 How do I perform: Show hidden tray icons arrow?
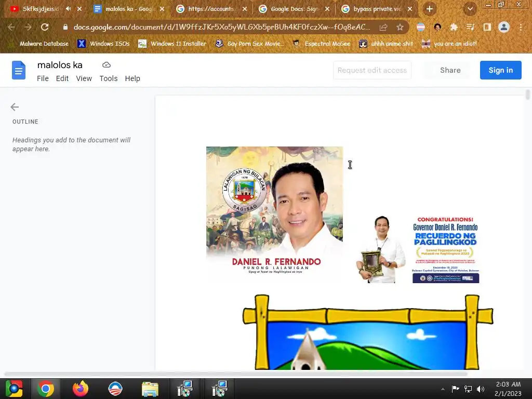tap(443, 389)
